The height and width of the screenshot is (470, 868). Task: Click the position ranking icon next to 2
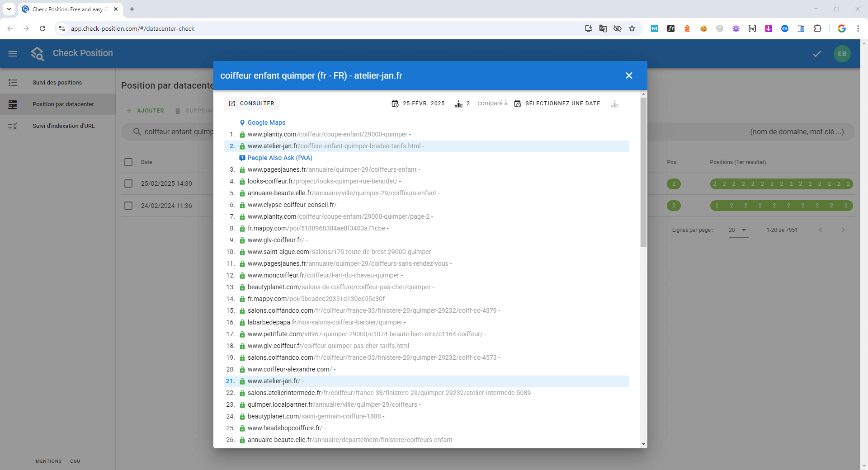[x=458, y=104]
